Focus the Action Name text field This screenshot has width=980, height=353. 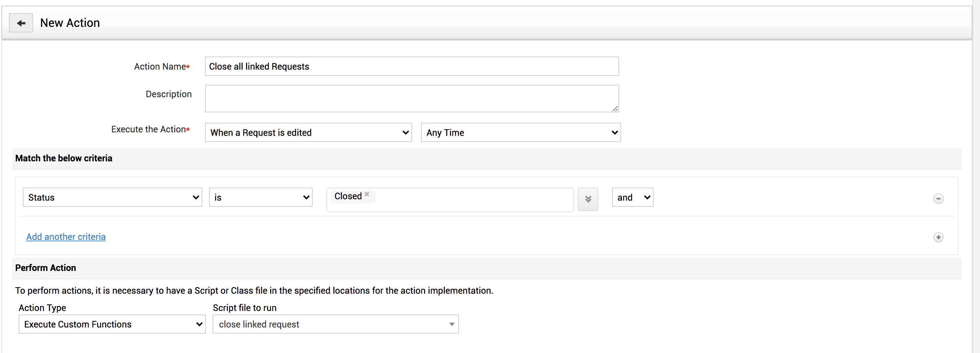click(x=412, y=67)
